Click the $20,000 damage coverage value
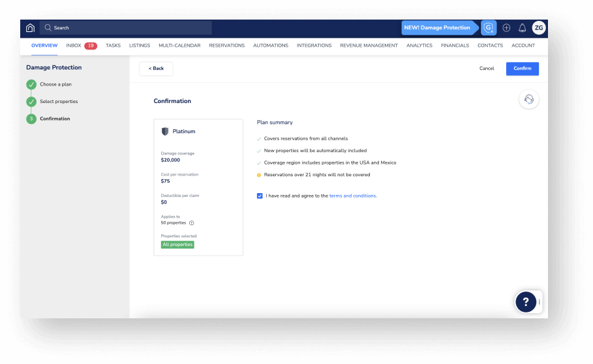The image size is (593, 364). (x=170, y=160)
